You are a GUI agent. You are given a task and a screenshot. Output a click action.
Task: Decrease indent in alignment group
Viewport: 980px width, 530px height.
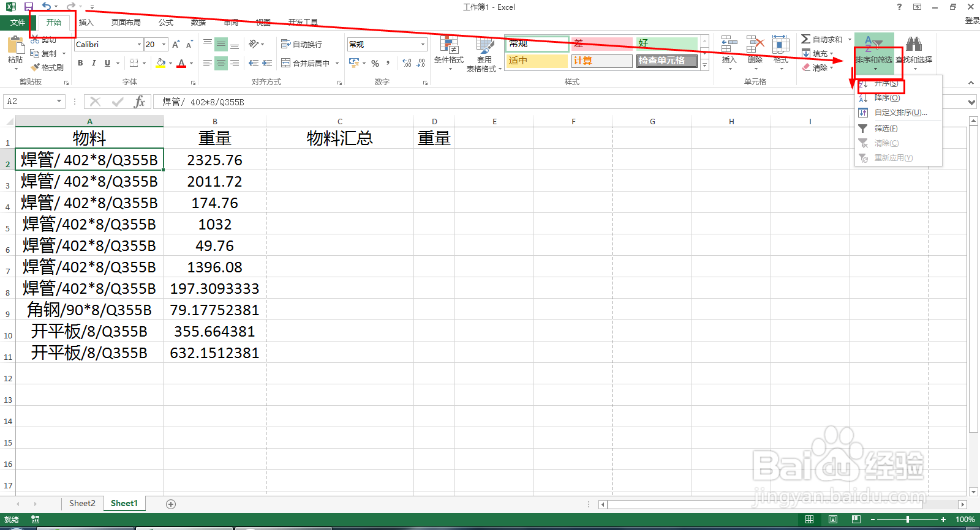[254, 63]
